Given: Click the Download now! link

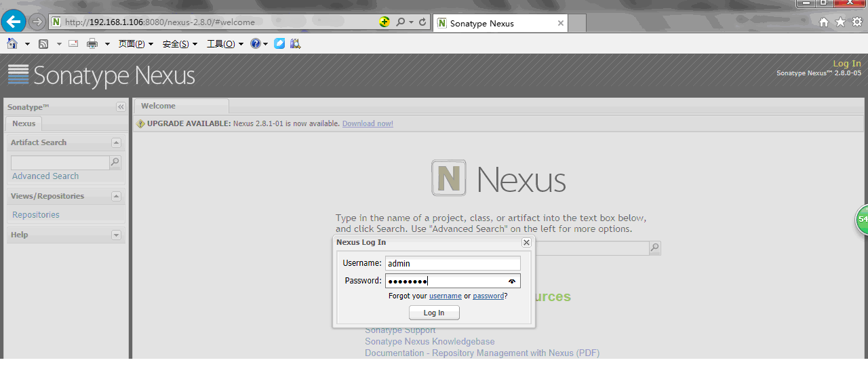Looking at the screenshot, I should click(x=368, y=123).
